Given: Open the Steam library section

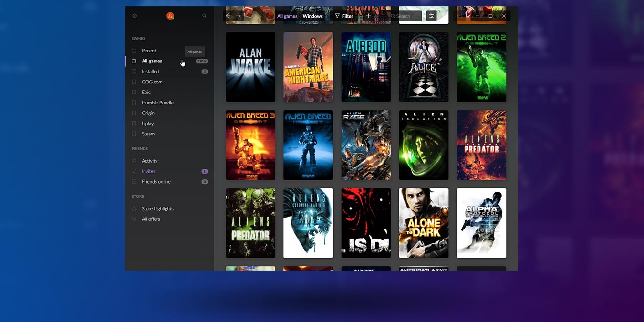Looking at the screenshot, I should coord(148,134).
